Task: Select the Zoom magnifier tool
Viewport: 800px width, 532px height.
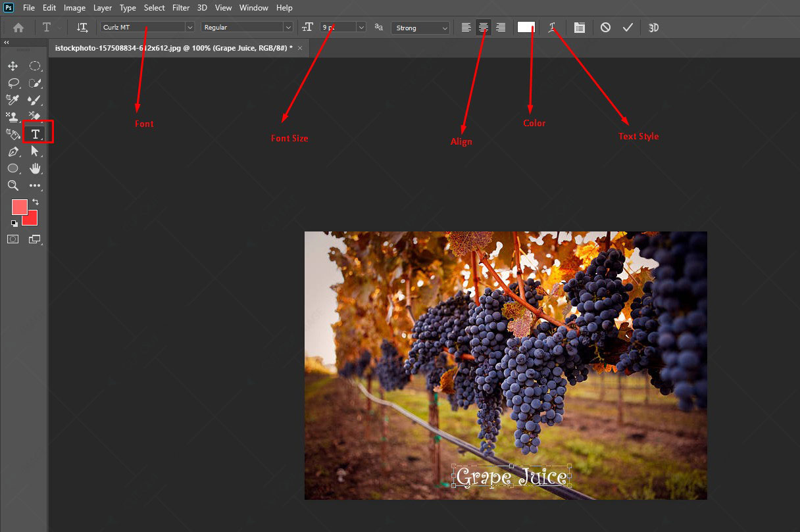Action: click(12, 185)
